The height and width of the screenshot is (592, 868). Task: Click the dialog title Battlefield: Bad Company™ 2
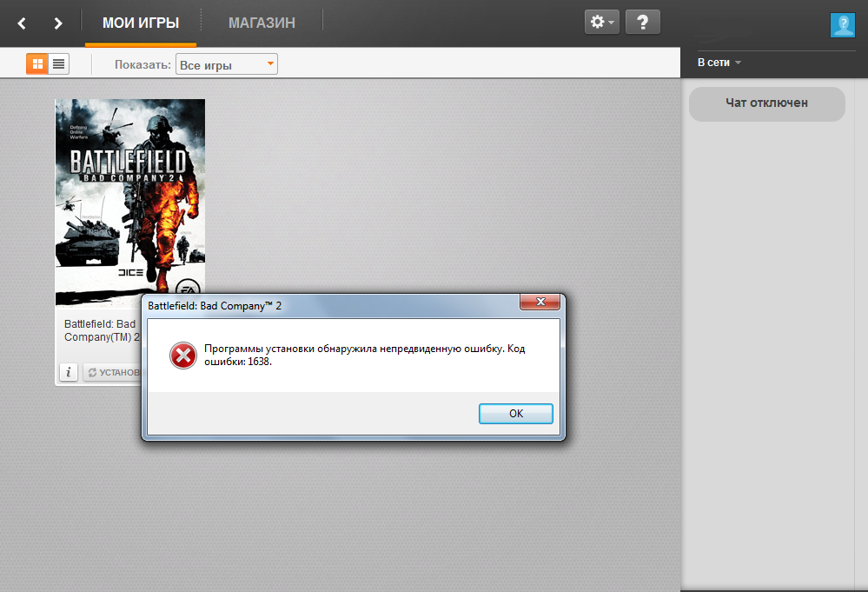215,306
